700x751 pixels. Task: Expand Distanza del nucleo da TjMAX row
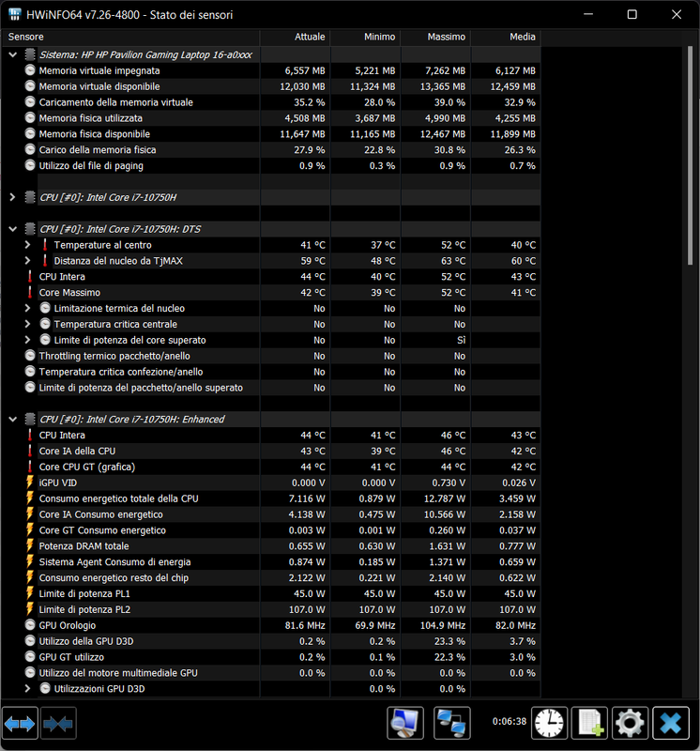(28, 261)
